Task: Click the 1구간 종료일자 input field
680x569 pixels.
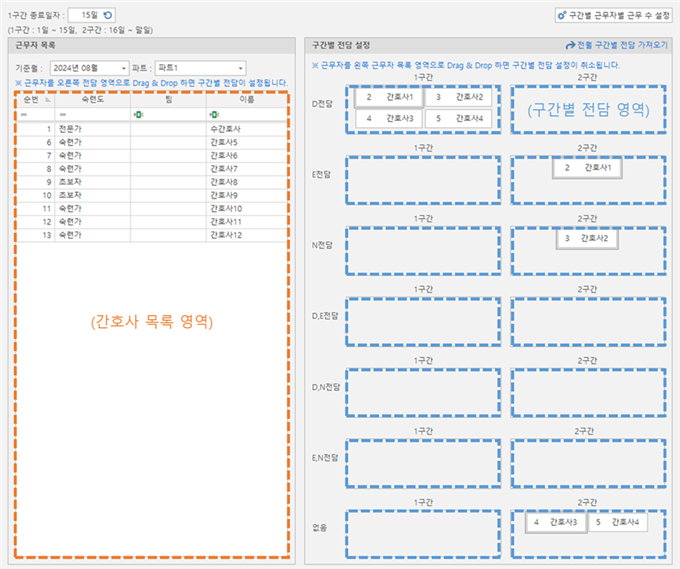Action: [83, 15]
